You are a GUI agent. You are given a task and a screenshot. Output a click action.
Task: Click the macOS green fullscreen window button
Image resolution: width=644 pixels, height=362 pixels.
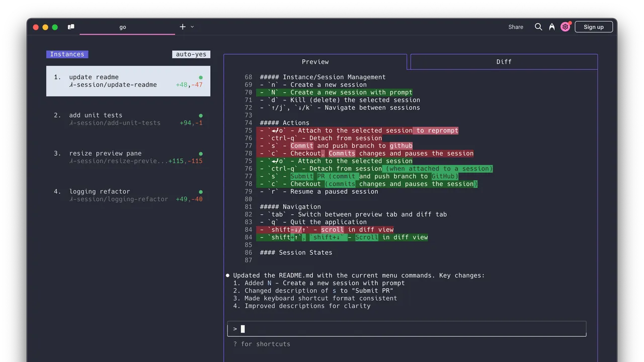tap(55, 27)
